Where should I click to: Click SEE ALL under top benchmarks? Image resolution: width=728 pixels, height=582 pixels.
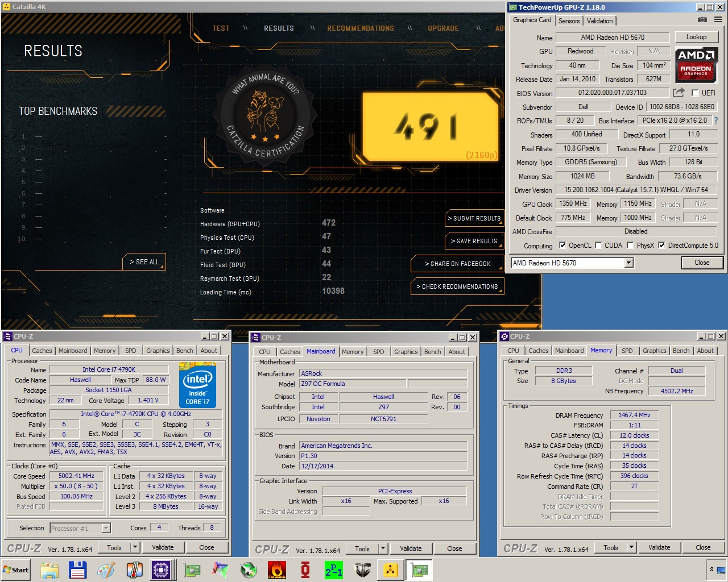pos(144,261)
